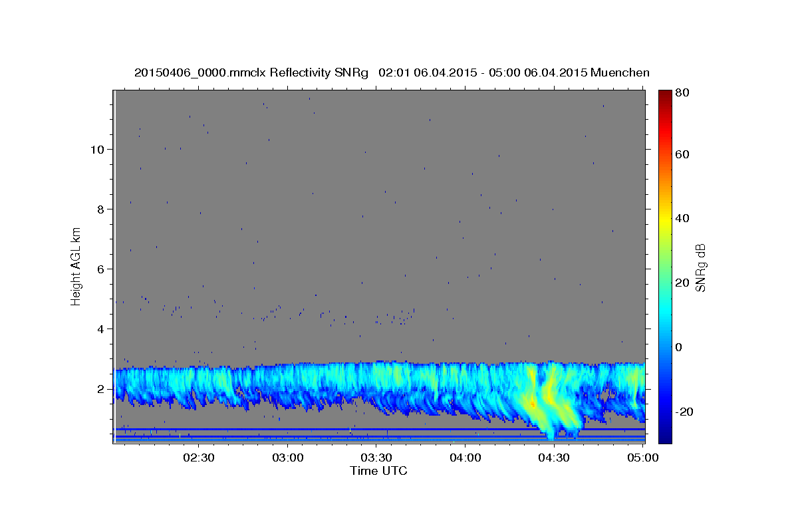The height and width of the screenshot is (532, 798).
Task: Click the colorbar value 40
Action: click(684, 218)
